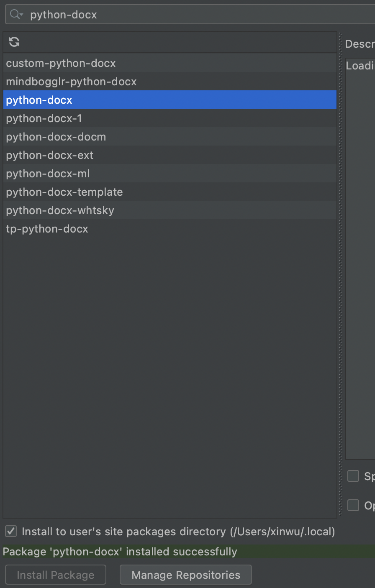This screenshot has height=588, width=375.
Task: Toggle the Specify version checkbox
Action: coord(353,476)
